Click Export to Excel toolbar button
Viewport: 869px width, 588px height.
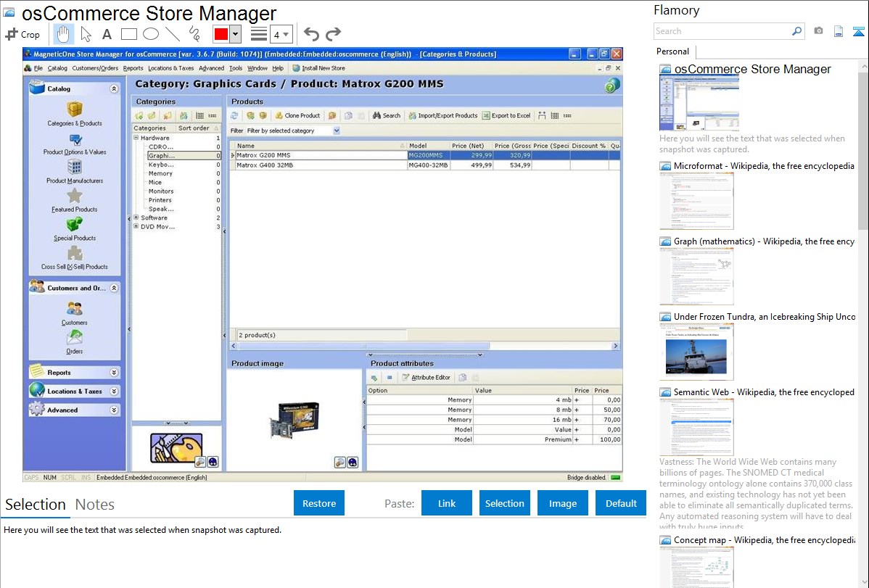click(506, 116)
